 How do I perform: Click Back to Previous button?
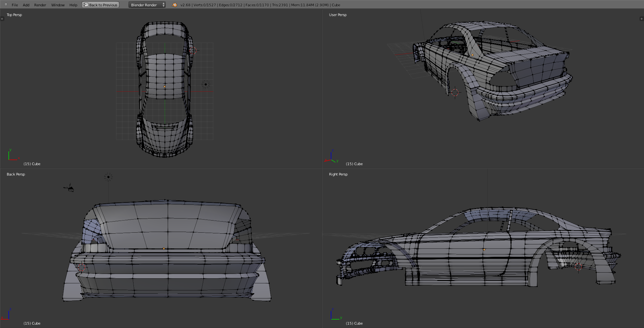[101, 5]
